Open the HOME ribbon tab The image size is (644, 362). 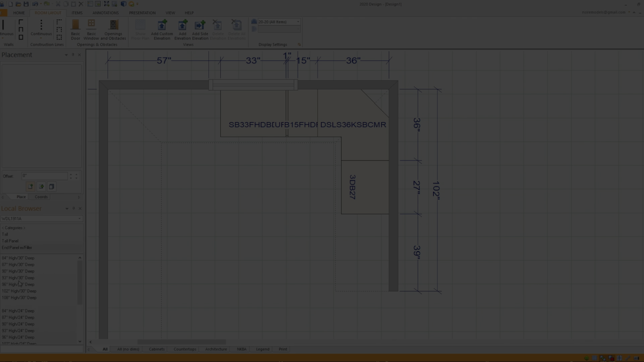pyautogui.click(x=19, y=13)
